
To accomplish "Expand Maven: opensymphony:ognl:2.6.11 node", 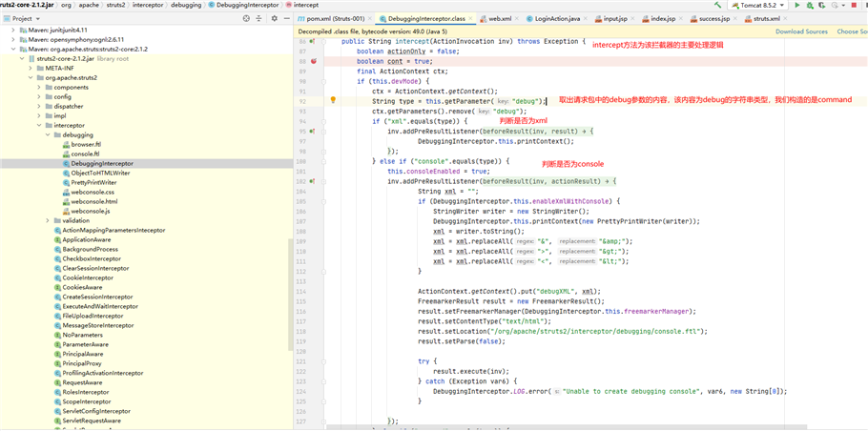I will 12,39.
